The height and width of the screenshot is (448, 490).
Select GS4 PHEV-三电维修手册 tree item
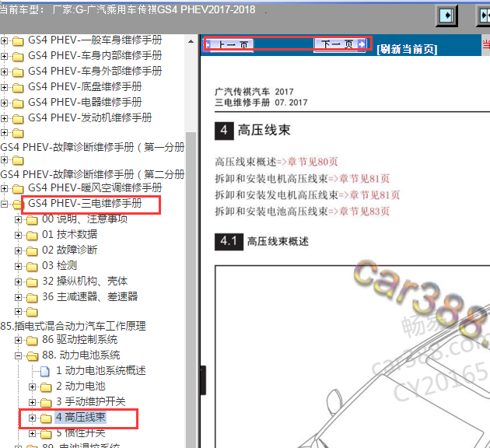coord(85,203)
